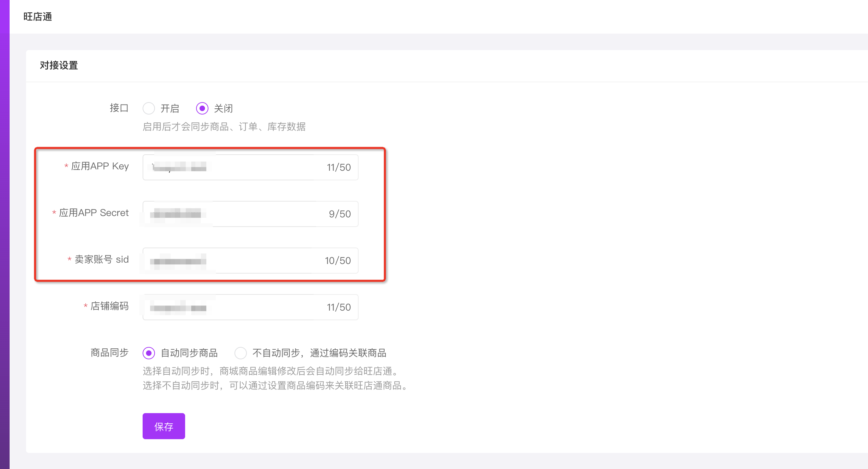Click the 应用APP Secret input field

point(251,214)
